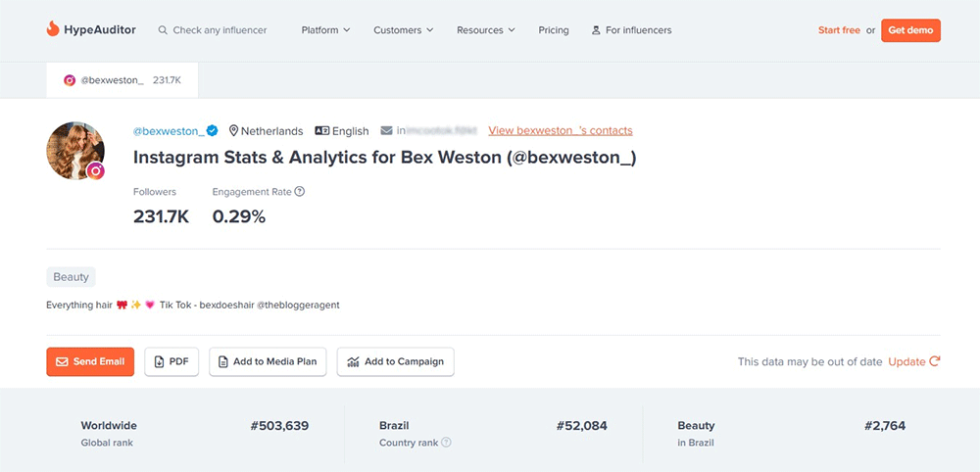Click the Add to Campaign button
This screenshot has height=472, width=980.
(x=396, y=361)
